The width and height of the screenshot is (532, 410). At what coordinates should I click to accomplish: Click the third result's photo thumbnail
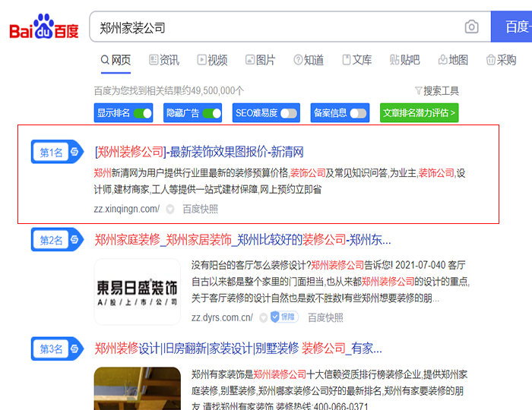(x=137, y=388)
